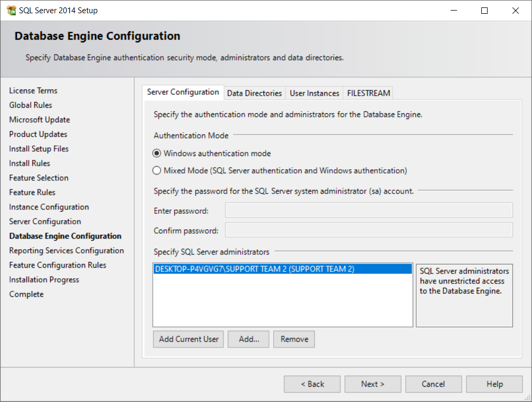
Task: Close the SQL Server 2014 Setup window
Action: [x=516, y=11]
